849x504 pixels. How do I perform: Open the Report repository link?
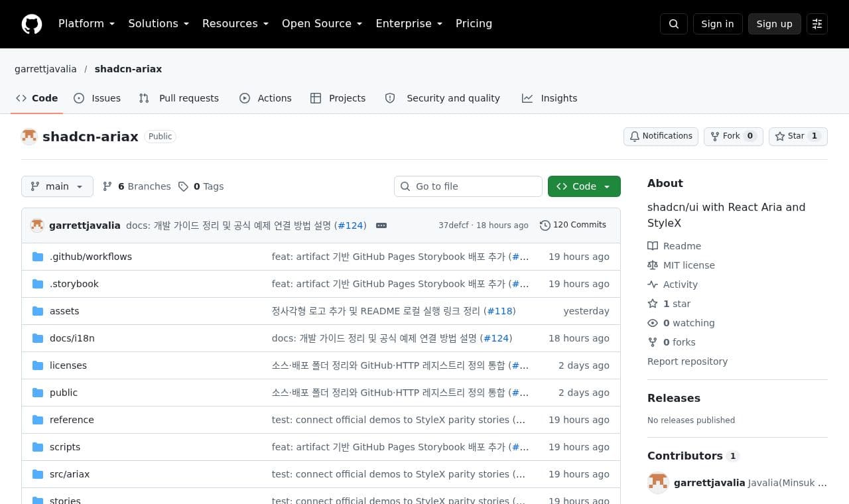point(687,361)
